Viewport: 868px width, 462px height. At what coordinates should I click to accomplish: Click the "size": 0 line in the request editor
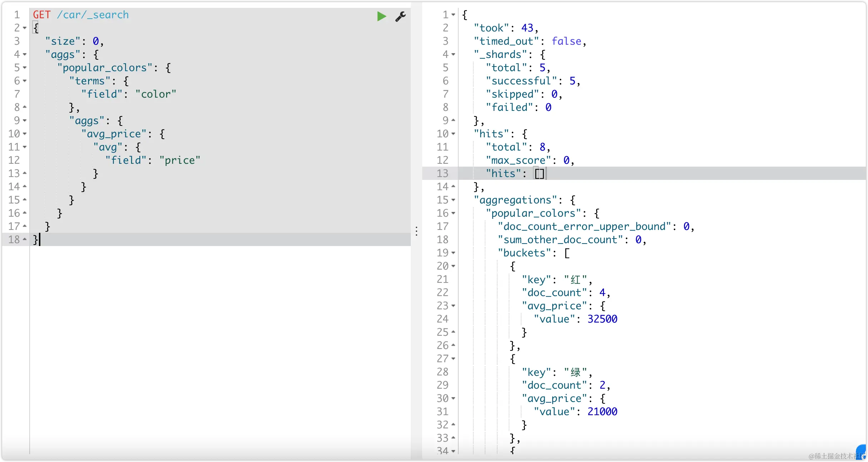(74, 41)
